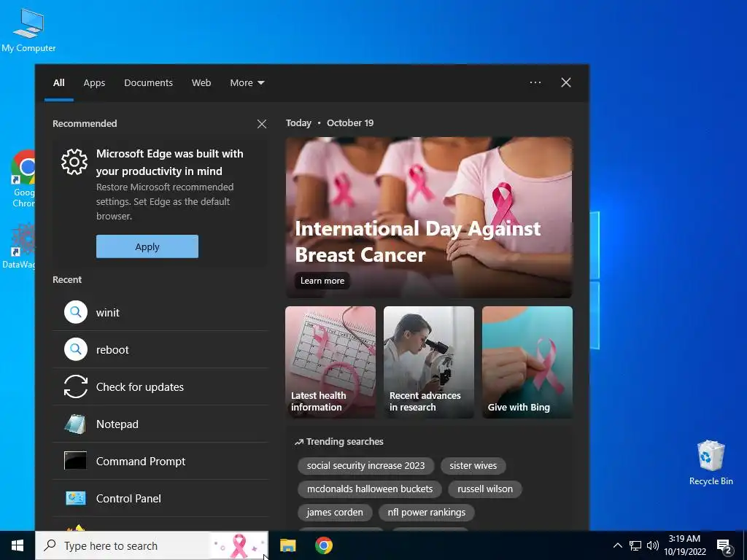This screenshot has height=560, width=747.
Task: Click Learn more on the Breast Cancer banner
Action: 322,281
